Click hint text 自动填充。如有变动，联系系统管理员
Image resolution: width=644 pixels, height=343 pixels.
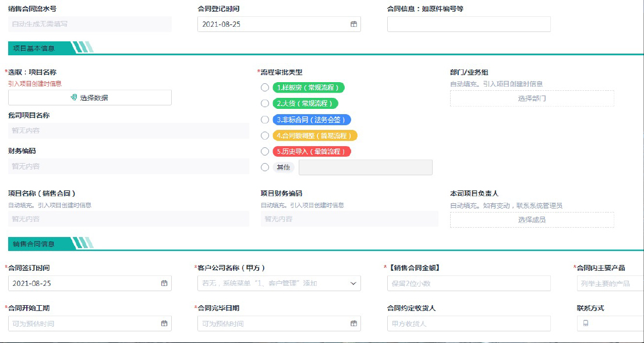(506, 206)
